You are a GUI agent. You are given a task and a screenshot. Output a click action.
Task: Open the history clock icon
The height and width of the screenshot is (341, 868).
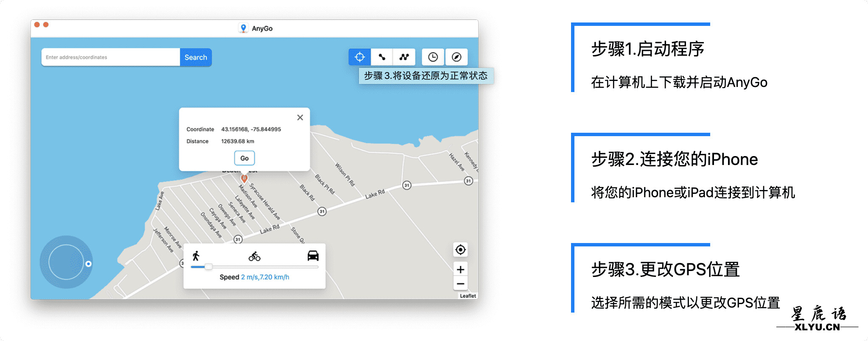pos(433,57)
